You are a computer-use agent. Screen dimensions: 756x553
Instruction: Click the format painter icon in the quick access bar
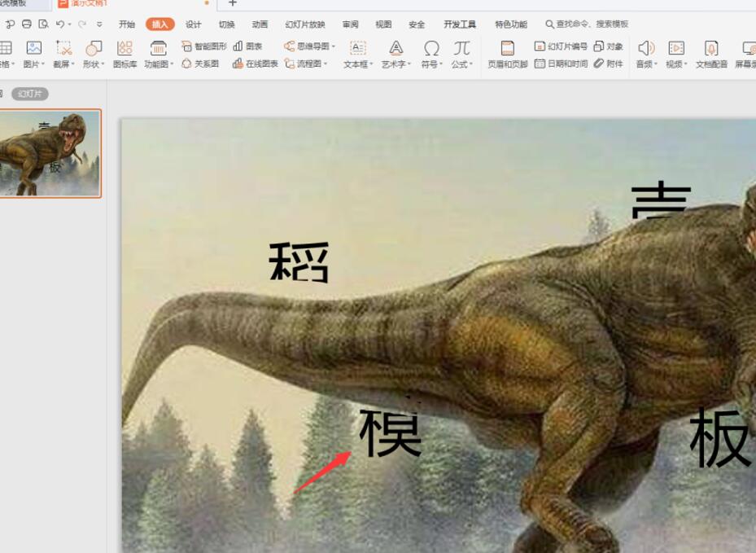[x=10, y=24]
